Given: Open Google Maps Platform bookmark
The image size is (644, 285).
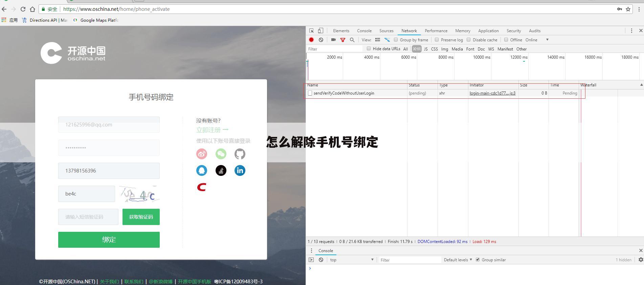Looking at the screenshot, I should 95,20.
